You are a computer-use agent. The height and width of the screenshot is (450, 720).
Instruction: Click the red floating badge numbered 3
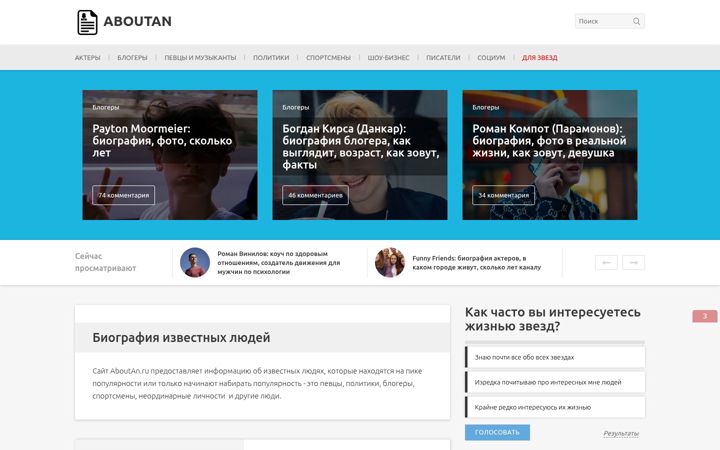[x=705, y=316]
